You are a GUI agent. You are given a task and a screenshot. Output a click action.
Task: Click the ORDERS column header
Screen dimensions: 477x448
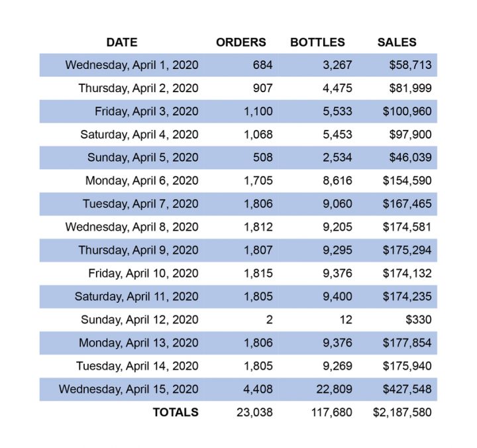pyautogui.click(x=241, y=42)
